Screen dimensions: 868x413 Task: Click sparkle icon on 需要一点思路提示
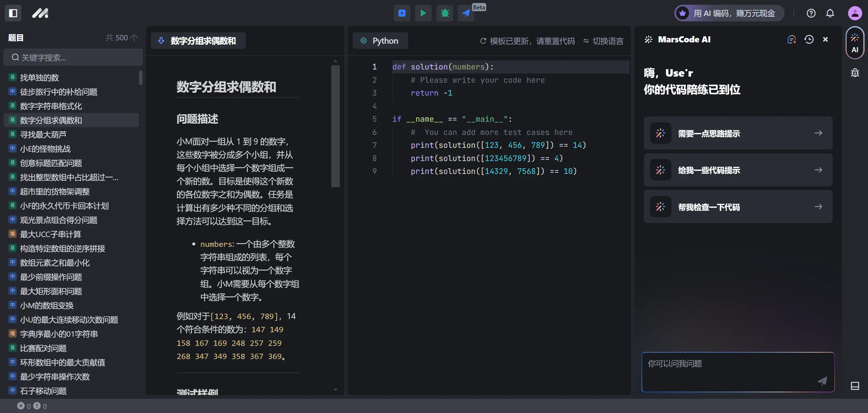click(x=660, y=133)
